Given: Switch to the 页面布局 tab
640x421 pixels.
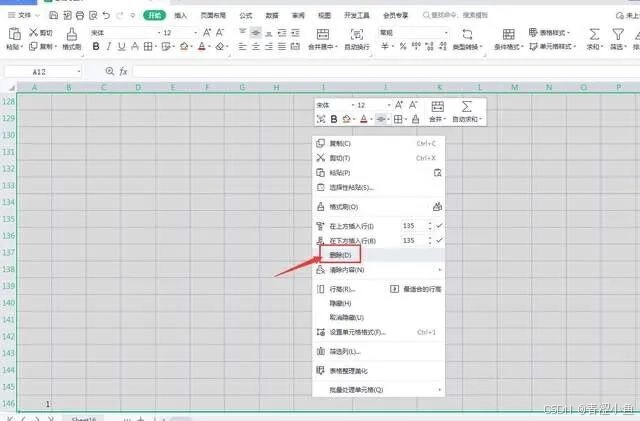Looking at the screenshot, I should point(213,16).
